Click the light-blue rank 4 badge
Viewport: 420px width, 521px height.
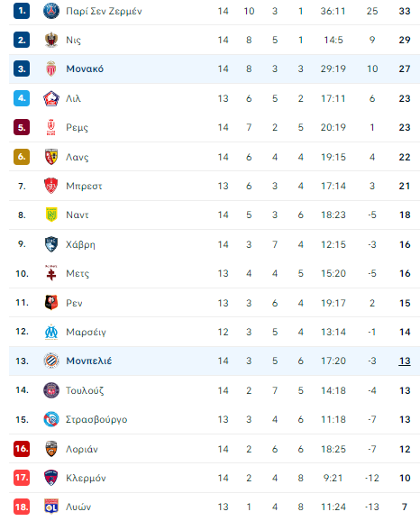click(x=22, y=98)
